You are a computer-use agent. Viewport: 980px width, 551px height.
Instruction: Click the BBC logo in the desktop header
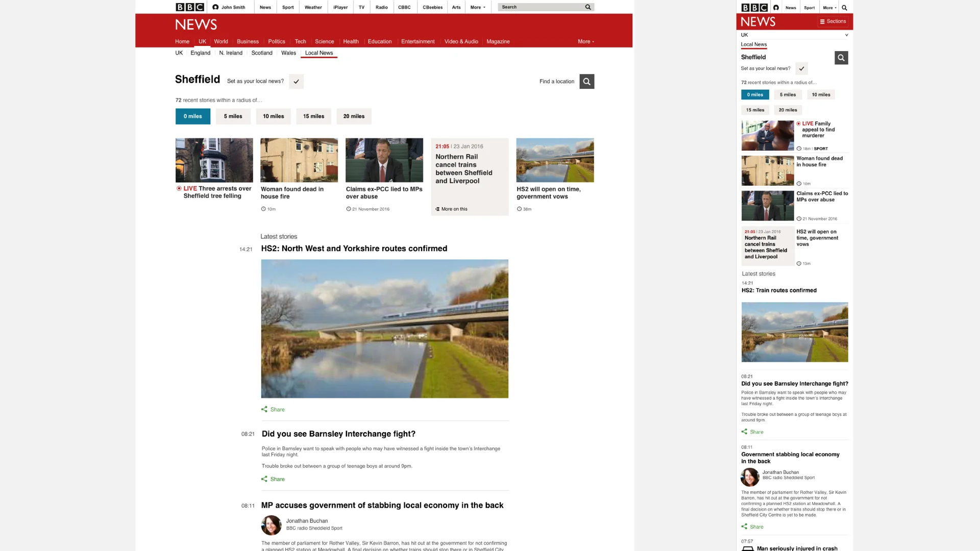(x=190, y=7)
